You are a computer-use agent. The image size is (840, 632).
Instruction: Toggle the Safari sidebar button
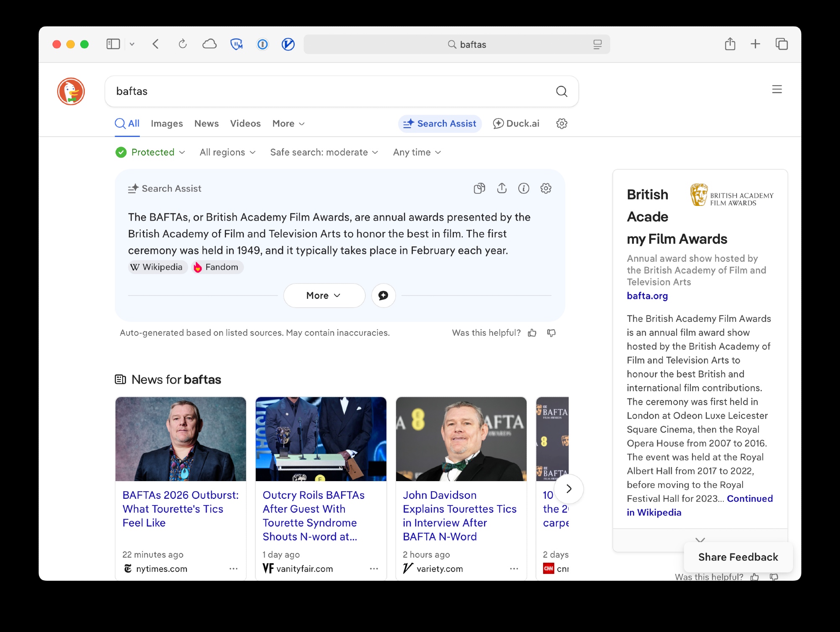[113, 44]
